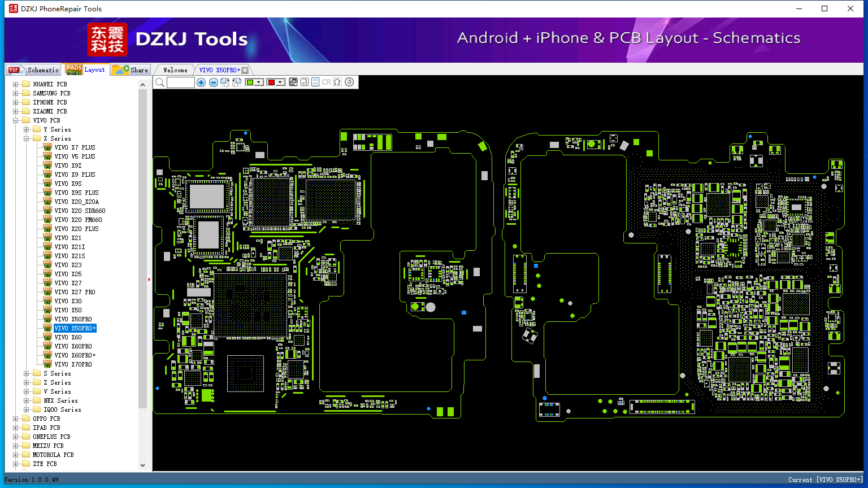
Task: Expand the NEX Series folder
Action: click(27, 400)
